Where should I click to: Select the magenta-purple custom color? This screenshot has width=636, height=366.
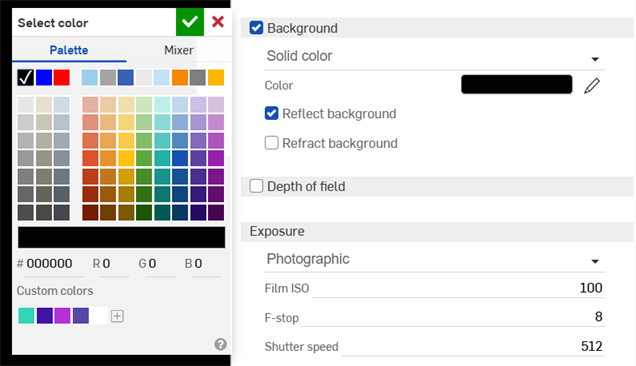[62, 316]
